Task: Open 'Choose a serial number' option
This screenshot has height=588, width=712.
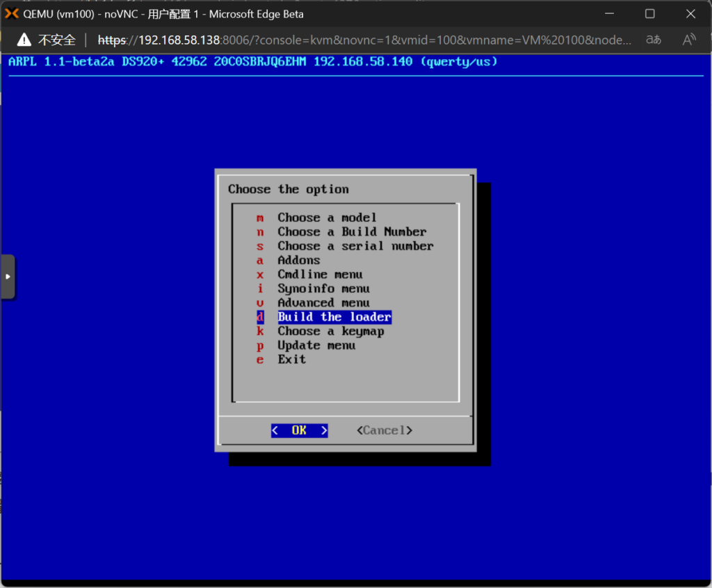Action: click(x=355, y=246)
